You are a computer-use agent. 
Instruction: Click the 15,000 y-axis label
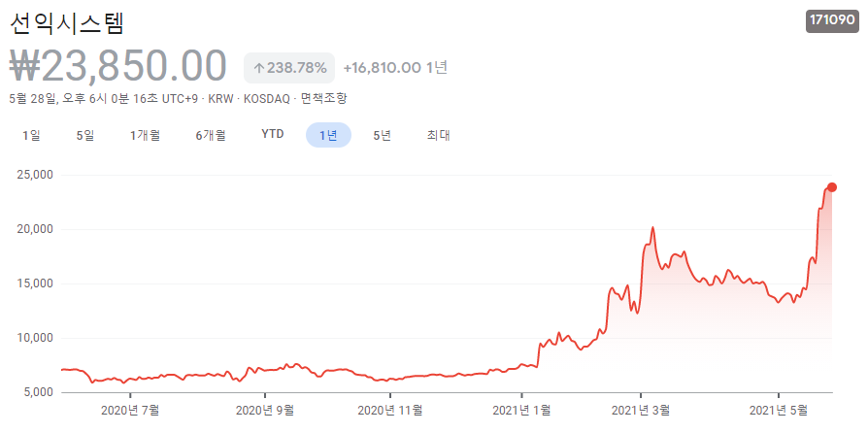(x=35, y=283)
